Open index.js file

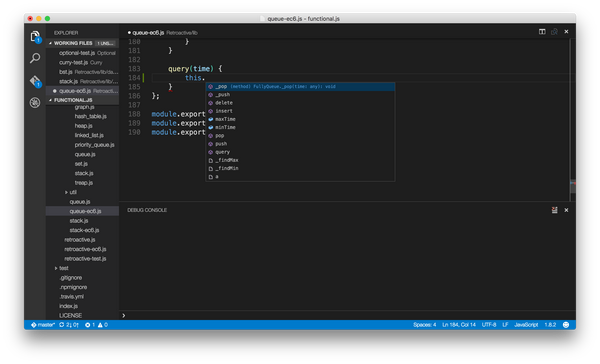click(68, 306)
